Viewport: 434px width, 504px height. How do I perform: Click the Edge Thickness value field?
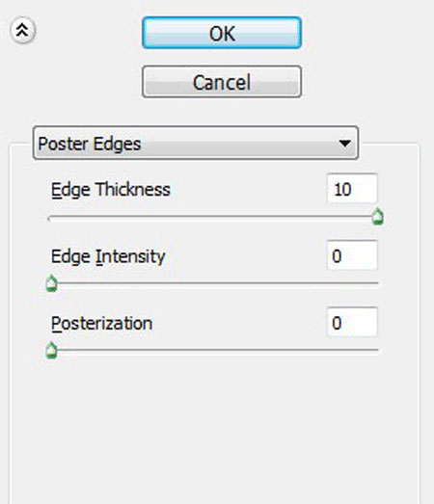coord(352,189)
